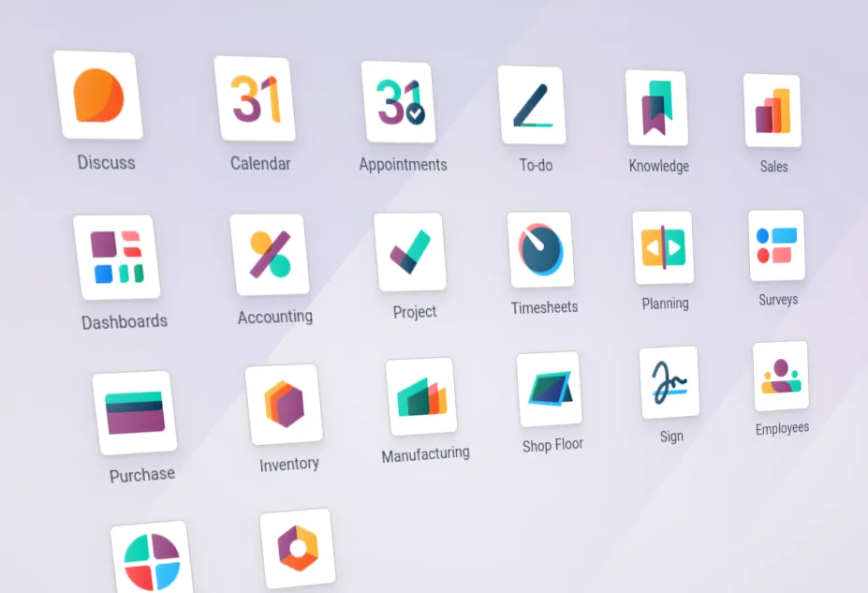Click the Dashboards label text
The height and width of the screenshot is (593, 868).
click(125, 321)
